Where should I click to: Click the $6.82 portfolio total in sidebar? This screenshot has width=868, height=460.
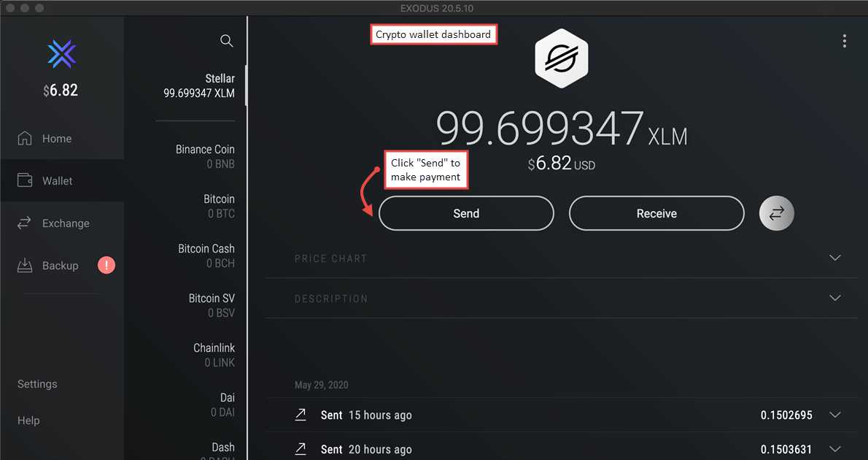(61, 91)
